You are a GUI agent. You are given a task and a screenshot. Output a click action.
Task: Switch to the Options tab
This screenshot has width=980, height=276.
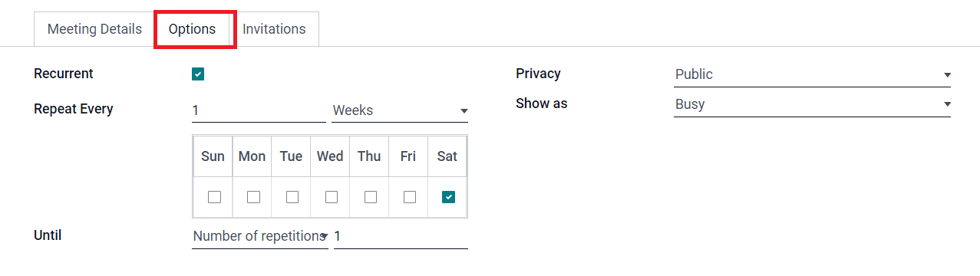(x=192, y=29)
